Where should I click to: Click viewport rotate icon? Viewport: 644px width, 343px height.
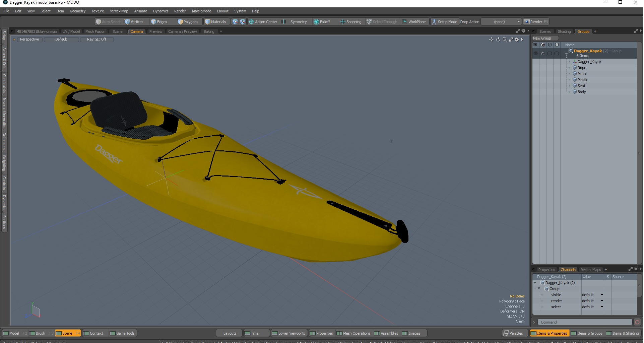(498, 40)
